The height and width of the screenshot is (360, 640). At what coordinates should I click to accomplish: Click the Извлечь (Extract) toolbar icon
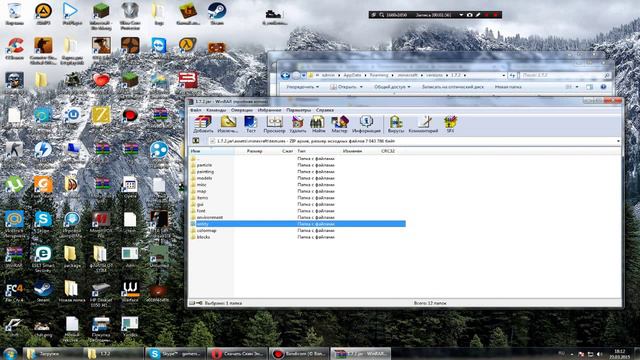[228, 124]
